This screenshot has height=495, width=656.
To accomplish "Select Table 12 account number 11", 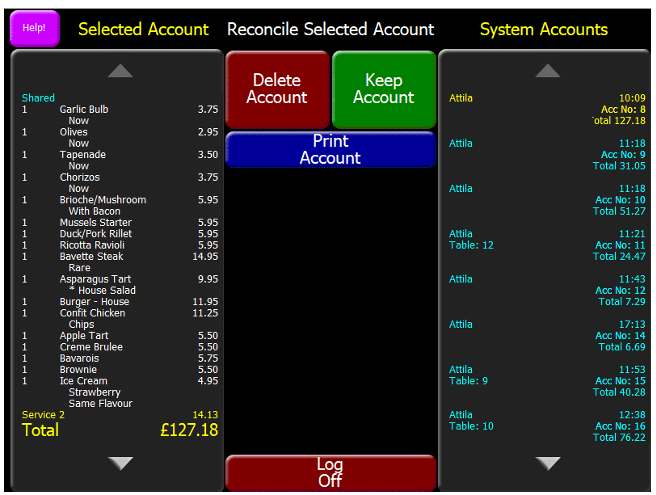I will click(546, 244).
